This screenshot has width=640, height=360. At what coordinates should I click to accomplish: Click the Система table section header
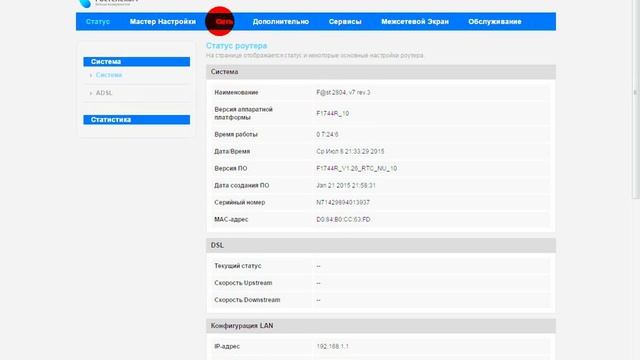click(x=381, y=72)
